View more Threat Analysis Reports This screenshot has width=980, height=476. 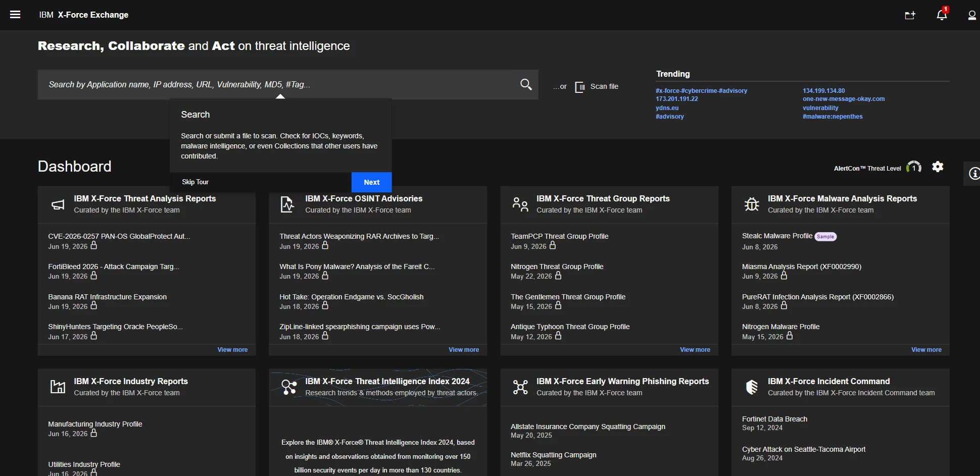coord(232,350)
